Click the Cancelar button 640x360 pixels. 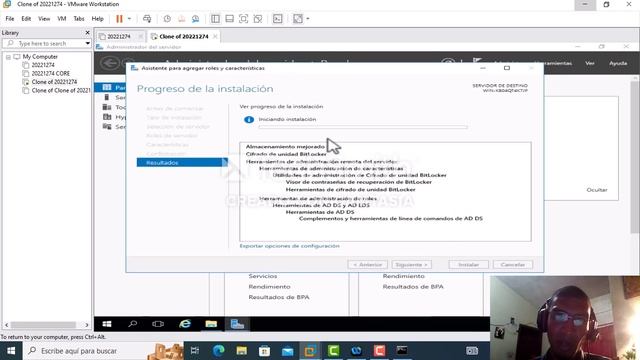coord(513,264)
